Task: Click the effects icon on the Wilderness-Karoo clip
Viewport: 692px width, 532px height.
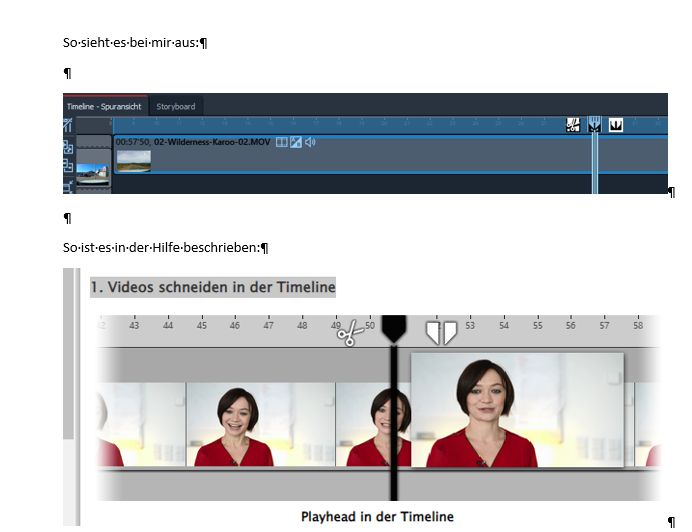Action: point(296,142)
